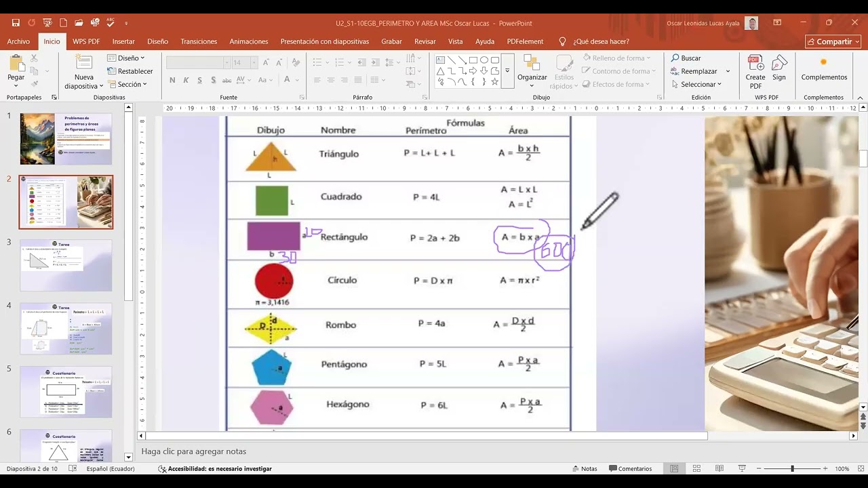Open Complementos add-ins
868x488 pixels.
click(824, 68)
